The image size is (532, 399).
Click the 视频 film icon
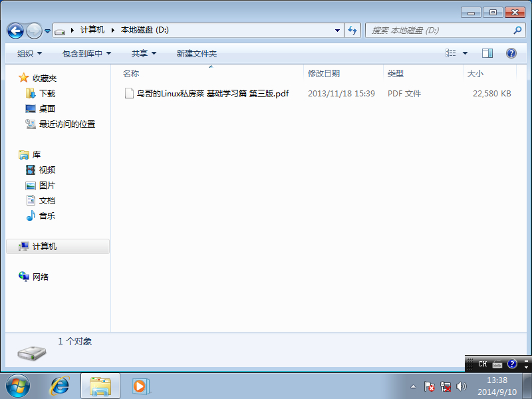[x=31, y=170]
